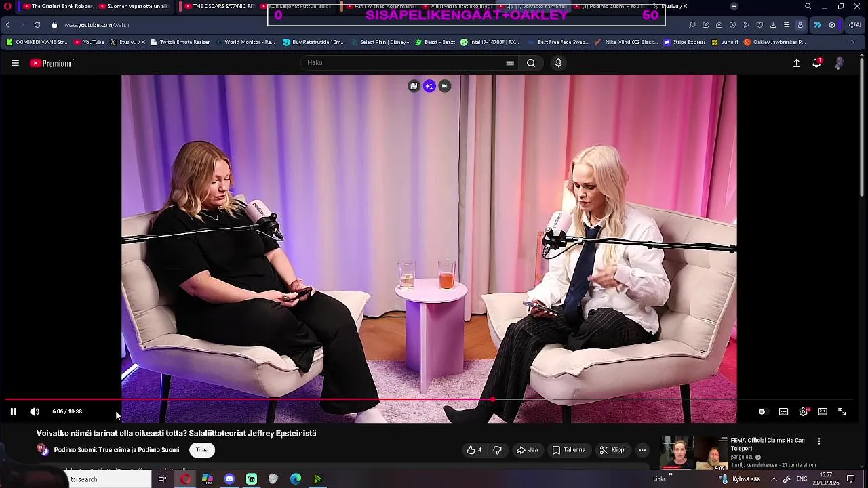Open Windows Task View from the taskbar
868x488 pixels.
coord(162,479)
